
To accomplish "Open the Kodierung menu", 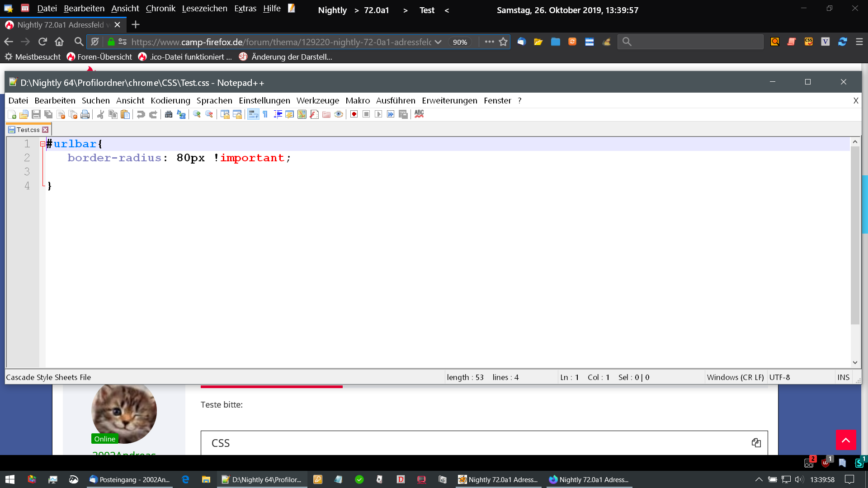I will [x=170, y=101].
